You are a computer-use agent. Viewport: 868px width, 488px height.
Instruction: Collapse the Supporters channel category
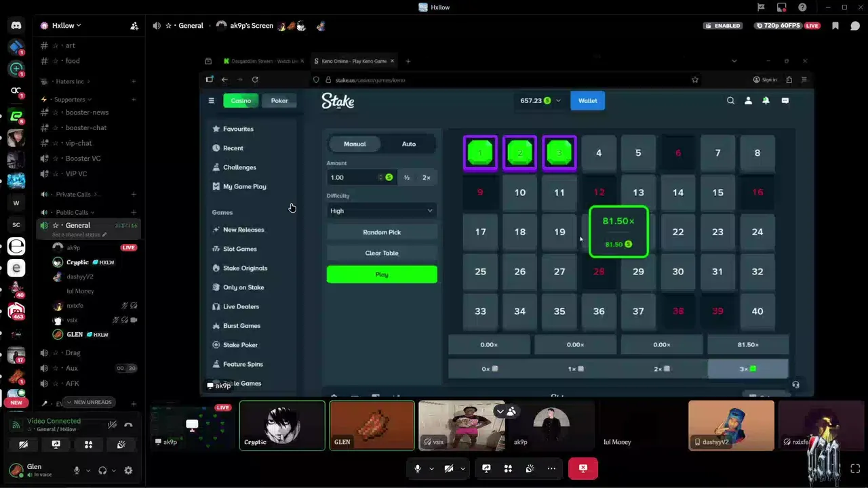tap(70, 100)
